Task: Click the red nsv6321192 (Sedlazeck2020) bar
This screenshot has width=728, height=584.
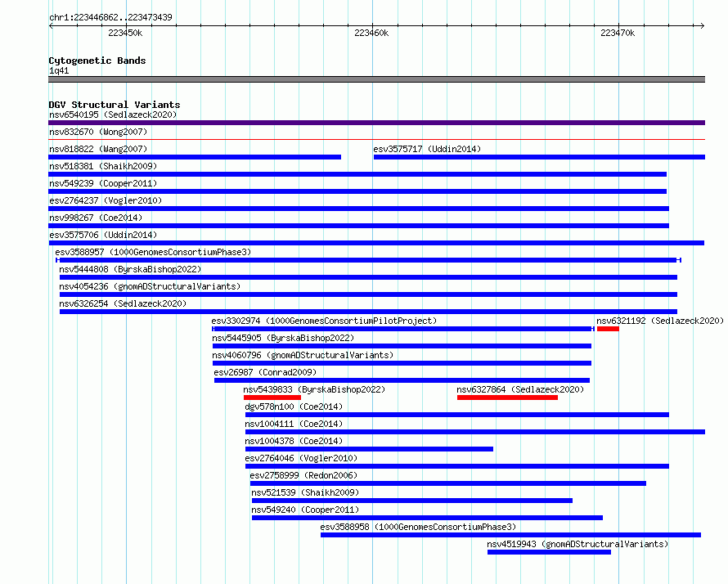Action: 608,329
